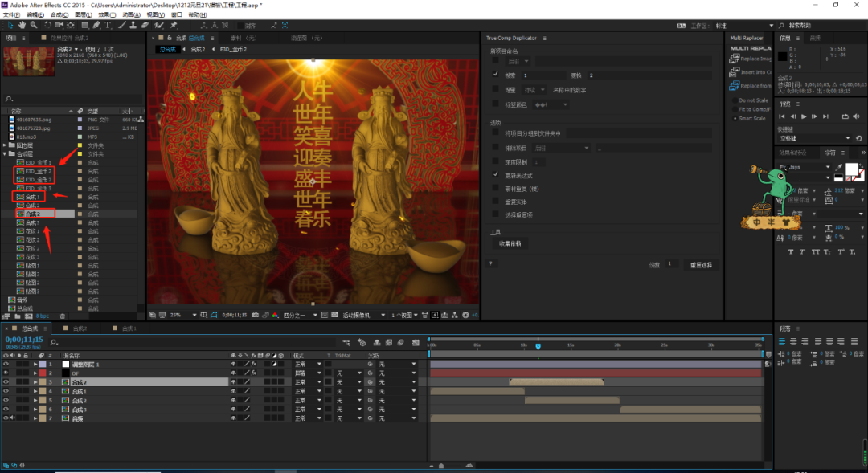Select the Selection arrow tool
Image resolution: width=868 pixels, height=473 pixels.
[x=10, y=26]
